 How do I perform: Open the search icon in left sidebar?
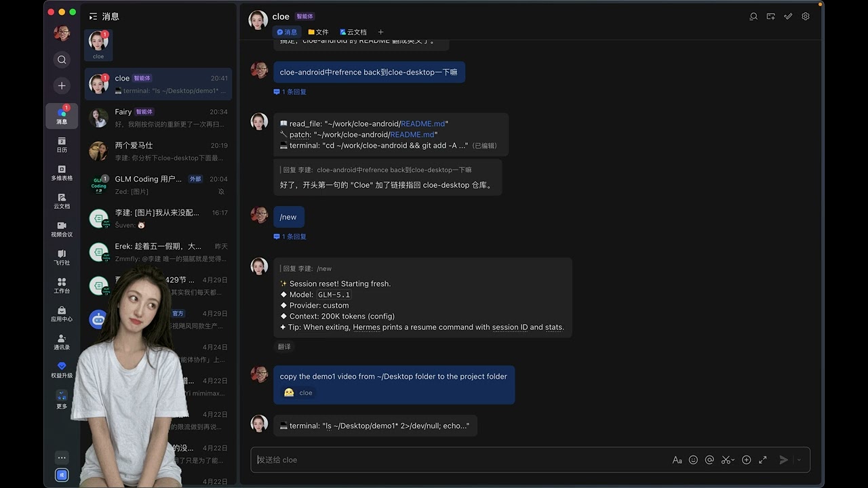click(62, 60)
